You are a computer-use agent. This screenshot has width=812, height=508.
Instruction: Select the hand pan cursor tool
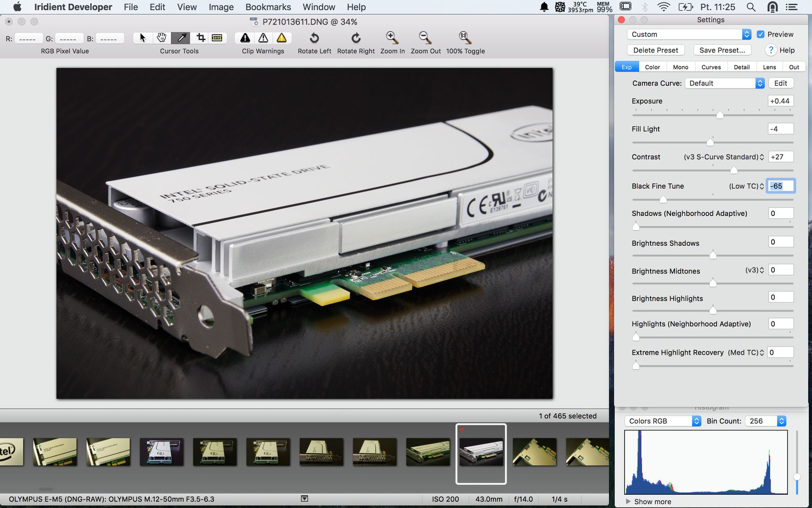161,38
